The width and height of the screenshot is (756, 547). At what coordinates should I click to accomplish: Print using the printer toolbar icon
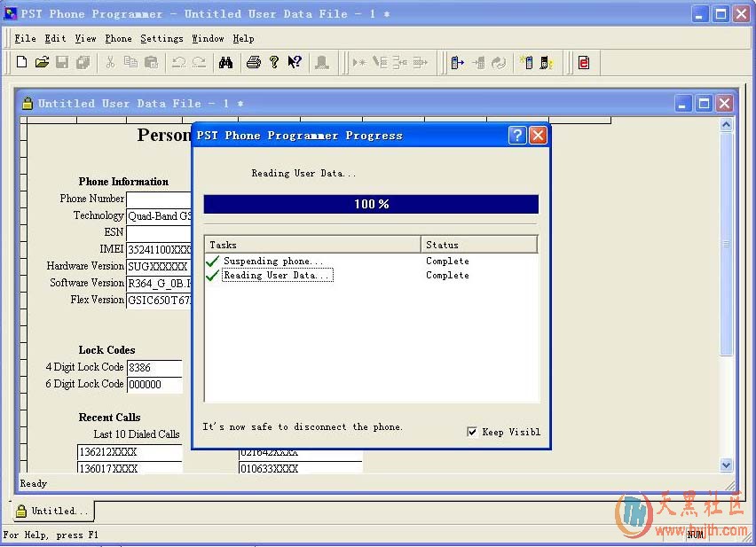[254, 62]
